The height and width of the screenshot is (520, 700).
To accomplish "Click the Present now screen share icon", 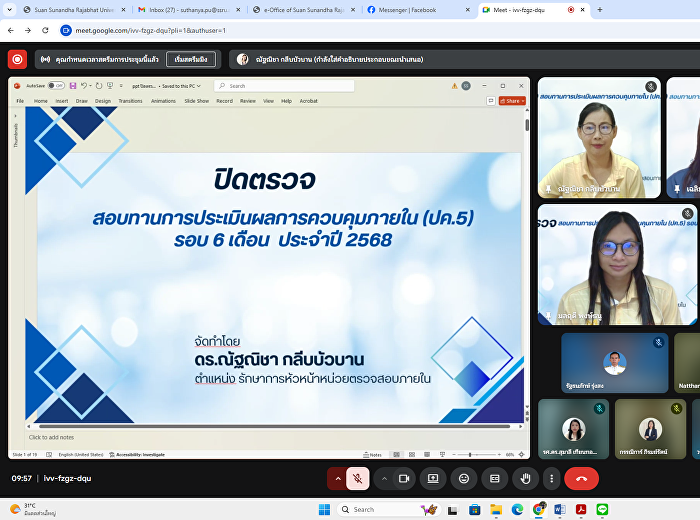I will click(433, 478).
